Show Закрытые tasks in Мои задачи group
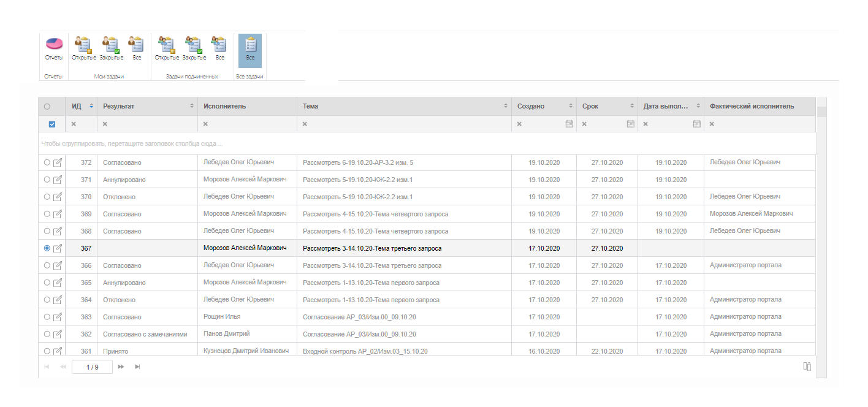 coord(111,49)
